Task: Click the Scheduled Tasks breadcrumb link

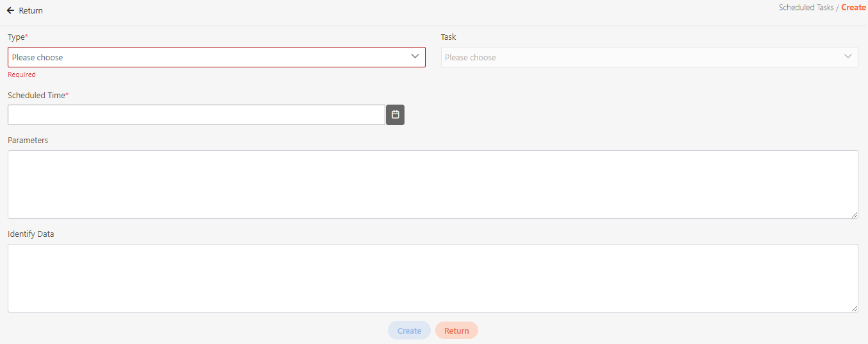Action: click(x=806, y=8)
